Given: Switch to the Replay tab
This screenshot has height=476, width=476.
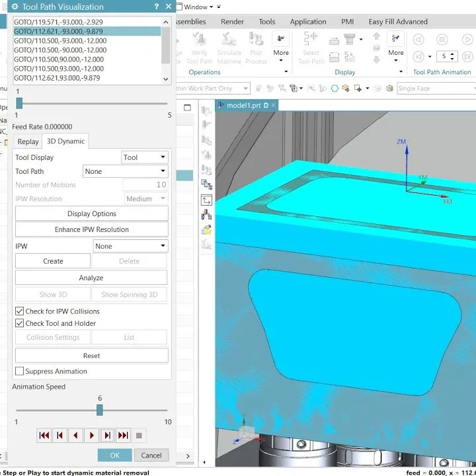Looking at the screenshot, I should (x=28, y=141).
